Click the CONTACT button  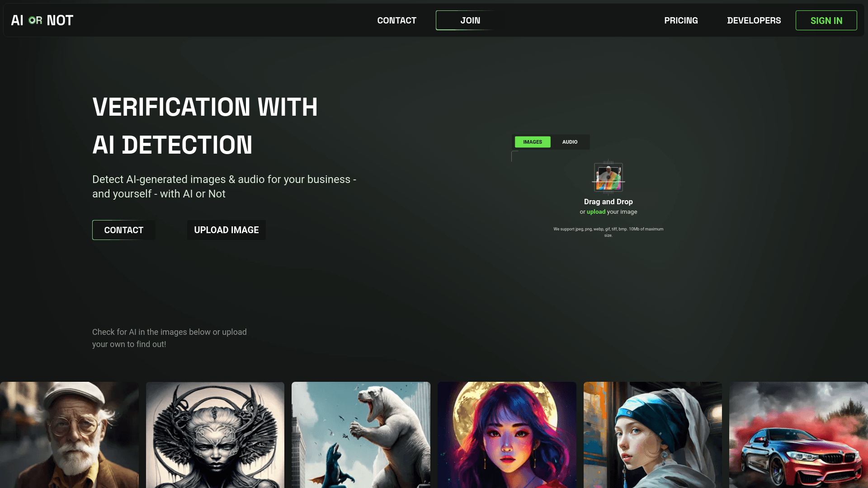pyautogui.click(x=124, y=230)
